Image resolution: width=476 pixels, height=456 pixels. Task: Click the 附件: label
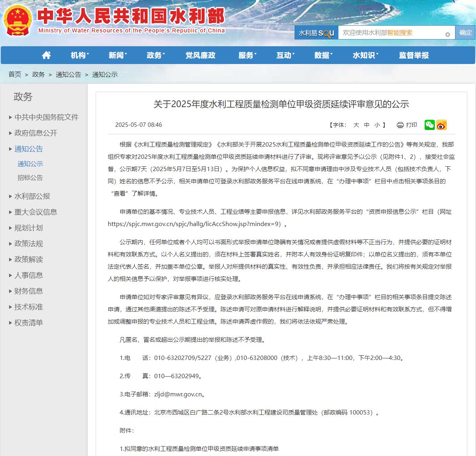pyautogui.click(x=127, y=431)
